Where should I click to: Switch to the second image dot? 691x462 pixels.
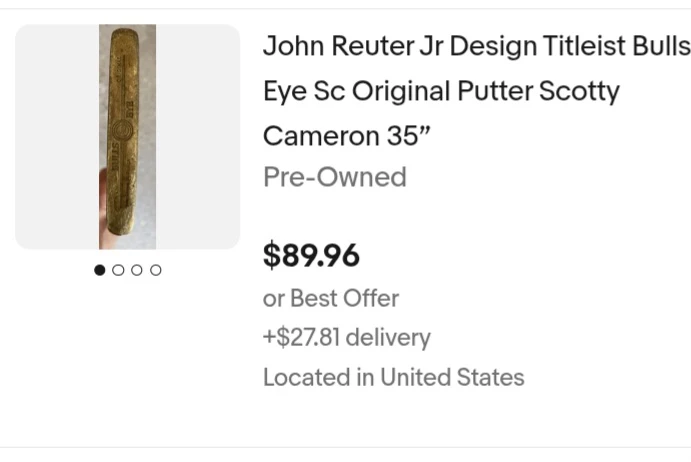118,270
